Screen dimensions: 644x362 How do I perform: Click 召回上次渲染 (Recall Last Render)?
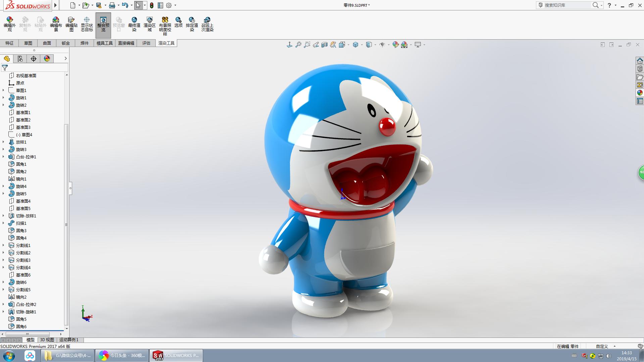tap(207, 23)
